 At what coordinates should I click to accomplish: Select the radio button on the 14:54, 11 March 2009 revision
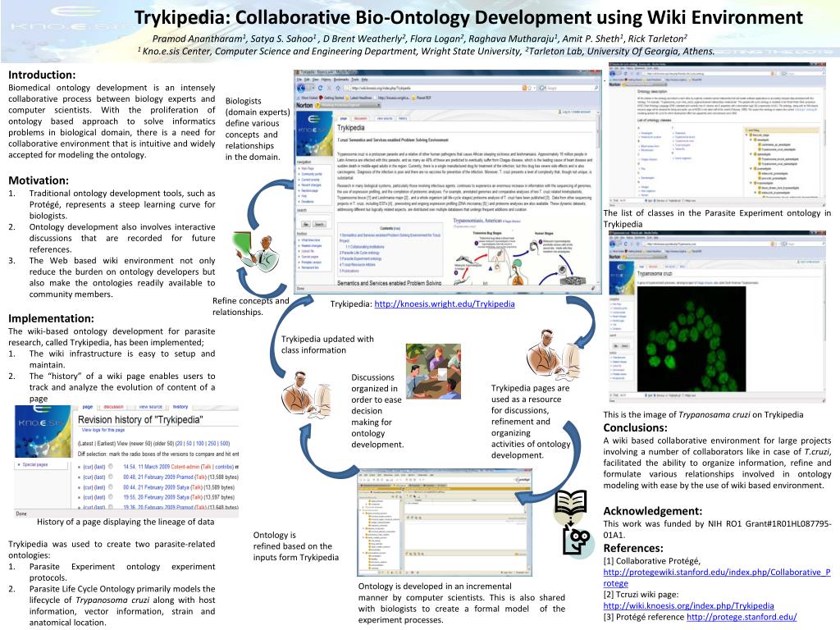coord(111,467)
